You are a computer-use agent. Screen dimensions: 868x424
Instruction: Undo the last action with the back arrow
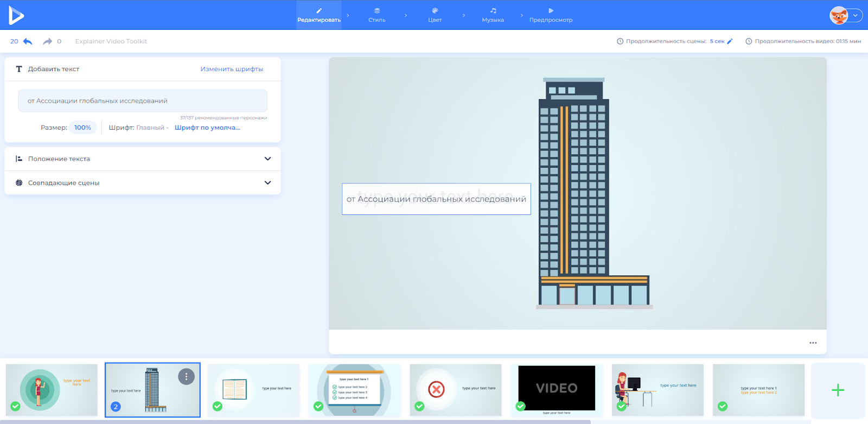tap(28, 41)
